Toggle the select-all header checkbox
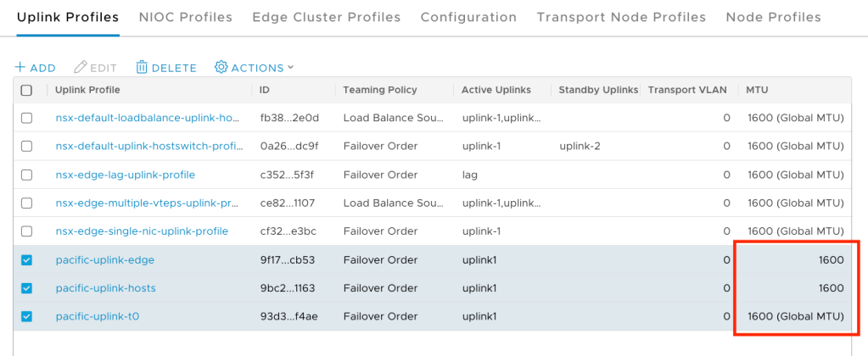 point(26,90)
